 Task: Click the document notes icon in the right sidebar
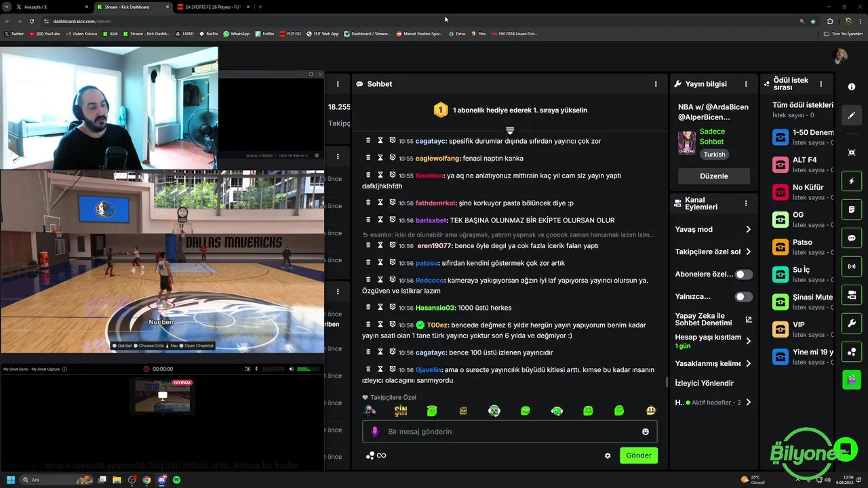[x=852, y=210]
